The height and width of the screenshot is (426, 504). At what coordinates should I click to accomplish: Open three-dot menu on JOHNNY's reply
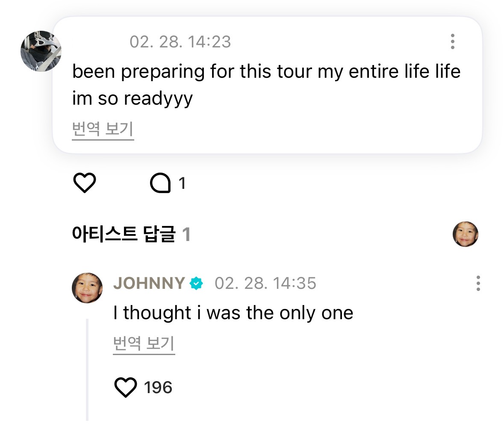point(478,283)
